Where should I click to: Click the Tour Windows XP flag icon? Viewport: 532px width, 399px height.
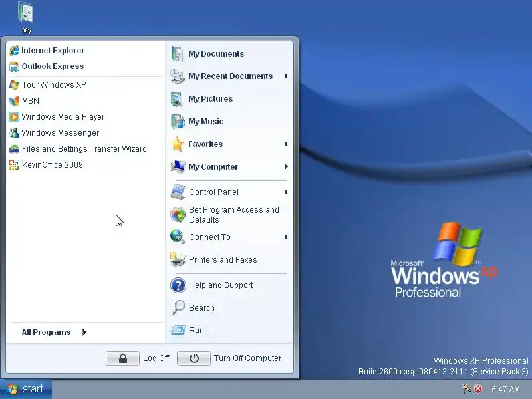coord(14,85)
